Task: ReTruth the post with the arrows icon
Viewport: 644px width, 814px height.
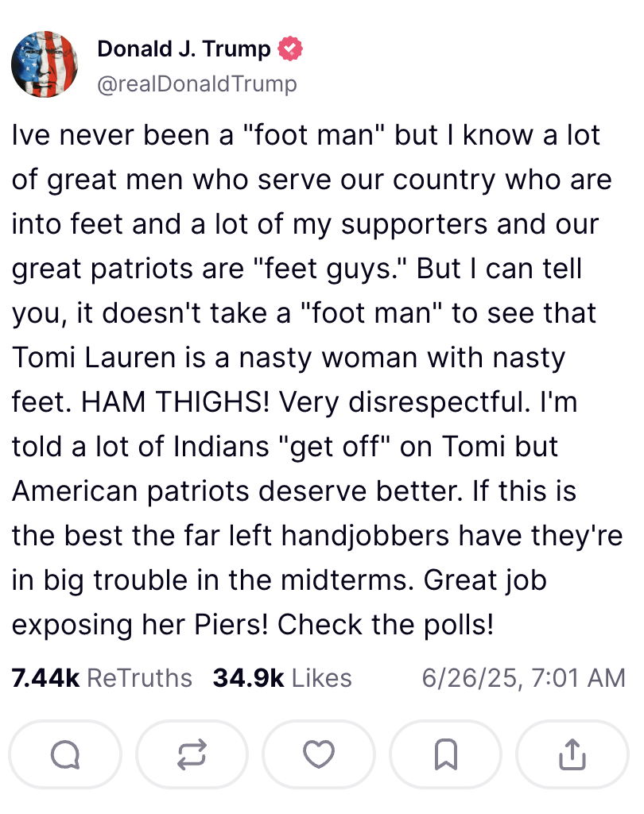Action: tap(192, 754)
